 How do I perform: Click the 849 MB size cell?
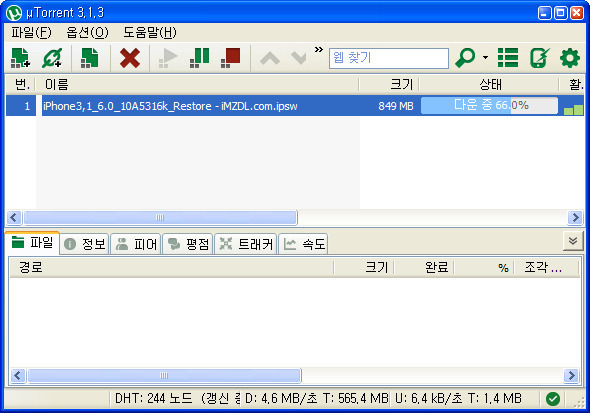tap(396, 106)
